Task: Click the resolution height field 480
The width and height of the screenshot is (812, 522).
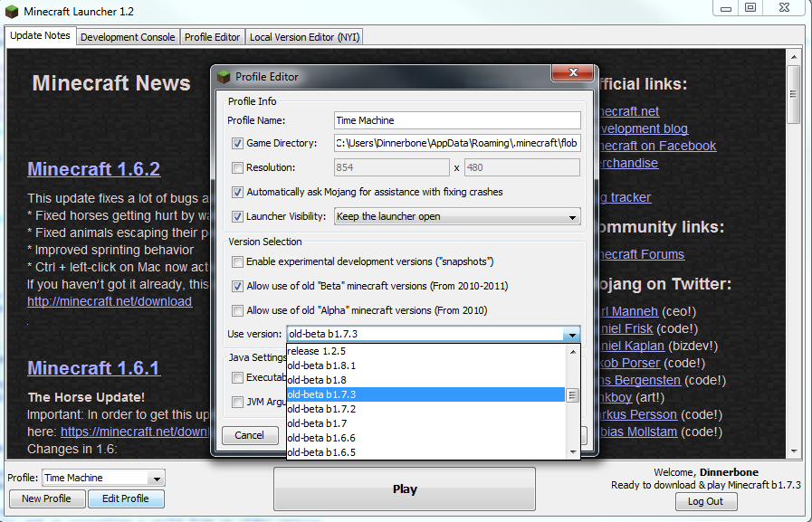Action: click(x=522, y=167)
